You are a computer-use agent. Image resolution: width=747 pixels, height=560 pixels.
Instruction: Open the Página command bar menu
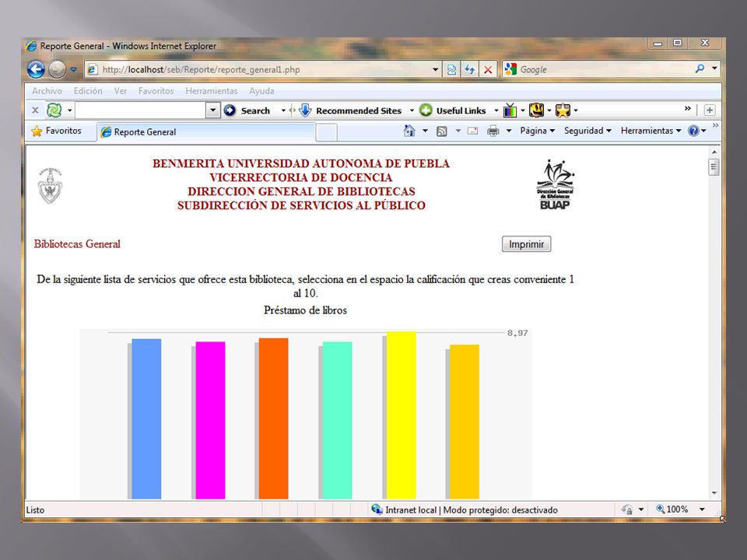[x=538, y=131]
